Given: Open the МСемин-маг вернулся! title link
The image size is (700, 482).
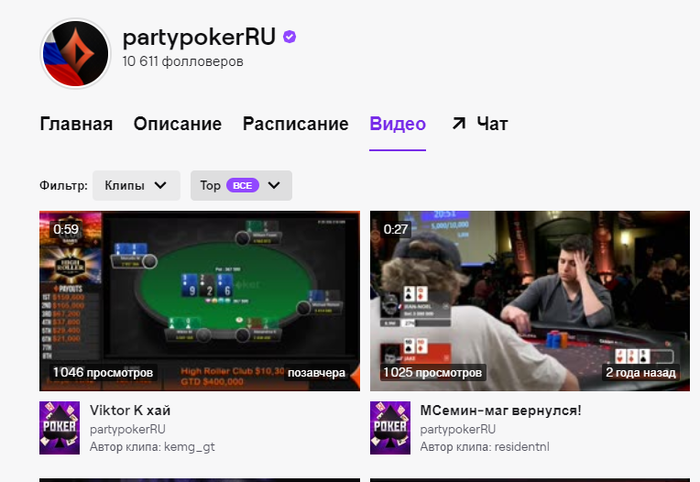Looking at the screenshot, I should click(x=500, y=410).
